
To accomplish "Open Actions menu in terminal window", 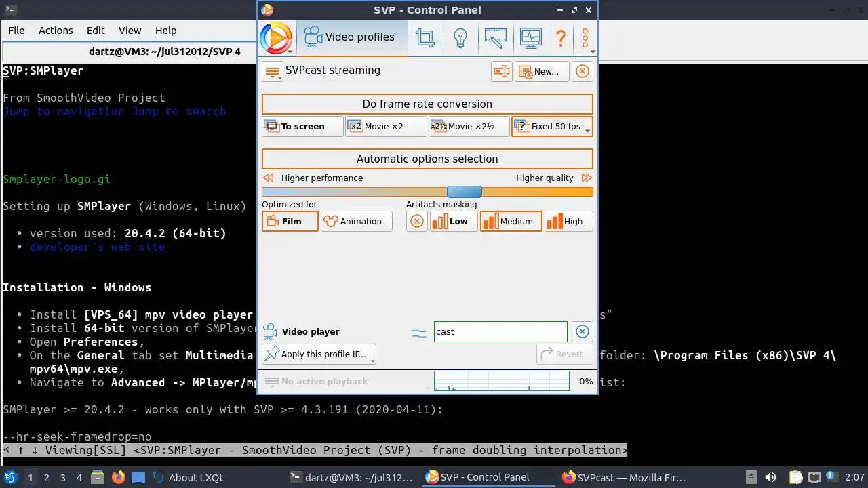I will (x=56, y=30).
